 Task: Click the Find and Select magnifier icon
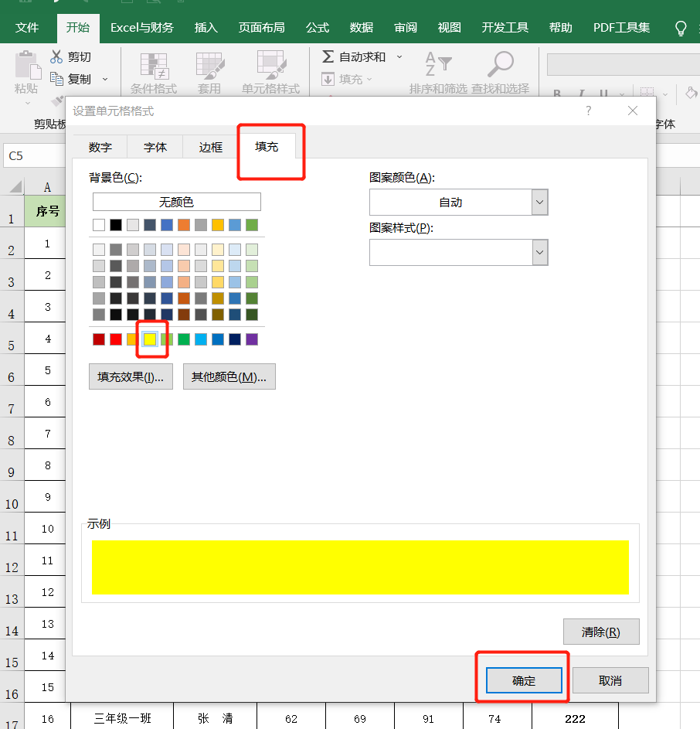click(500, 64)
